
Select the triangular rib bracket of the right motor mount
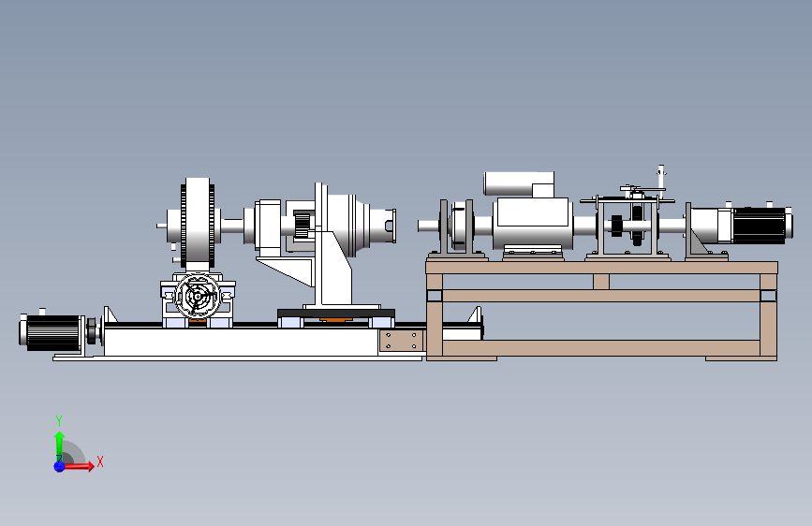coord(699,243)
